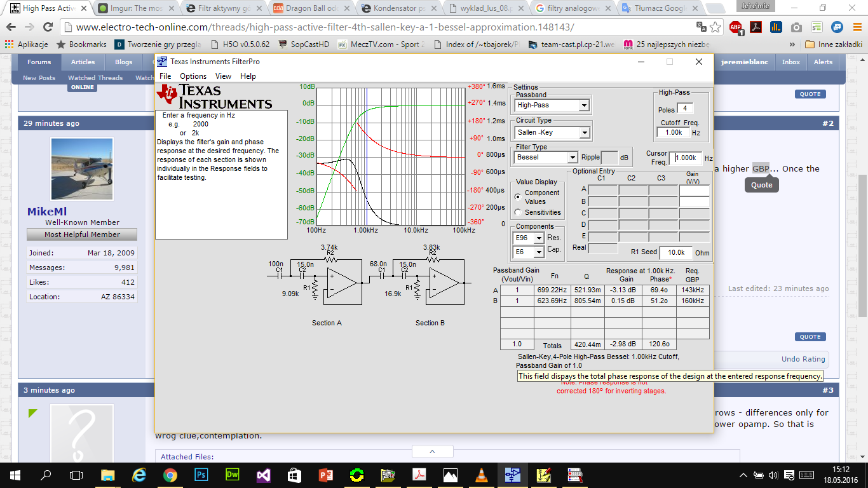
Task: Open the Chrome menu
Action: pos(856,27)
